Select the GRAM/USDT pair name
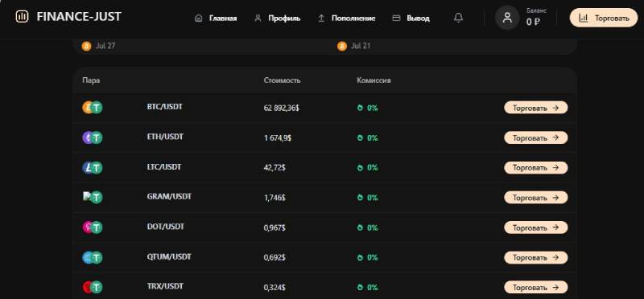 pos(169,196)
